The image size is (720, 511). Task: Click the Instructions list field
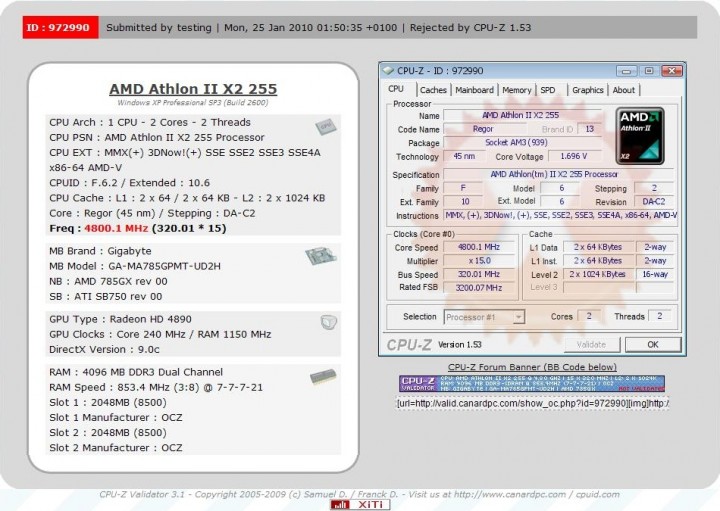coord(560,215)
